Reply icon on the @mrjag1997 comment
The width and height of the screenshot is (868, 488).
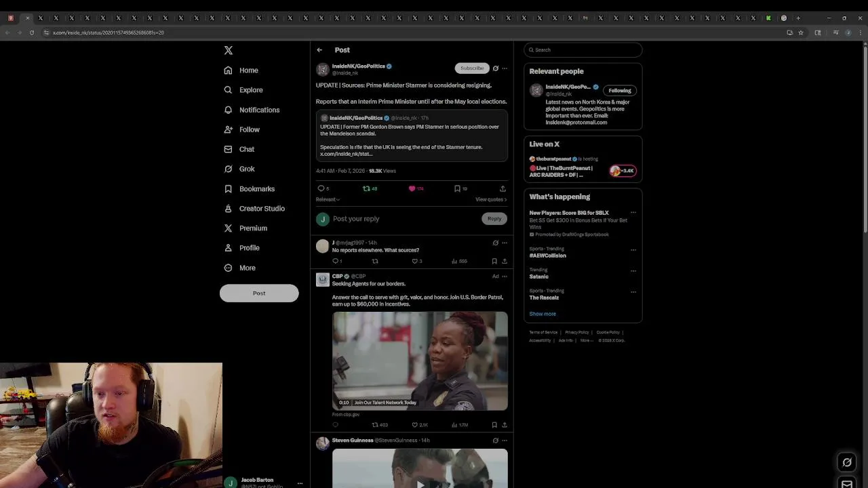click(335, 261)
